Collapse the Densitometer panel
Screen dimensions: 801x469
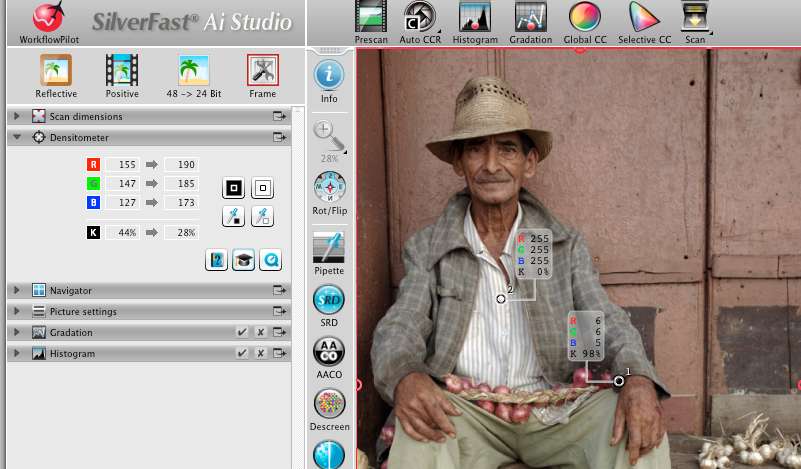pyautogui.click(x=17, y=137)
